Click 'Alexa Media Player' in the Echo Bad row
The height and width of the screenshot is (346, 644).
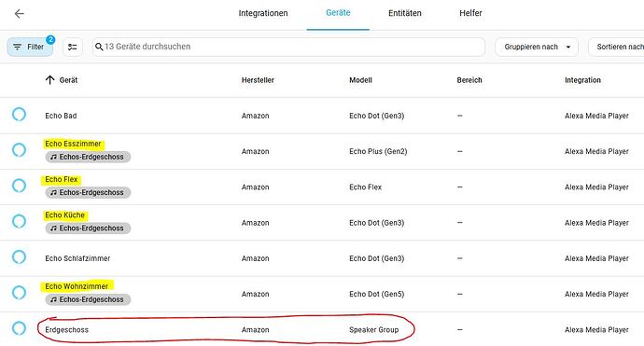point(596,116)
